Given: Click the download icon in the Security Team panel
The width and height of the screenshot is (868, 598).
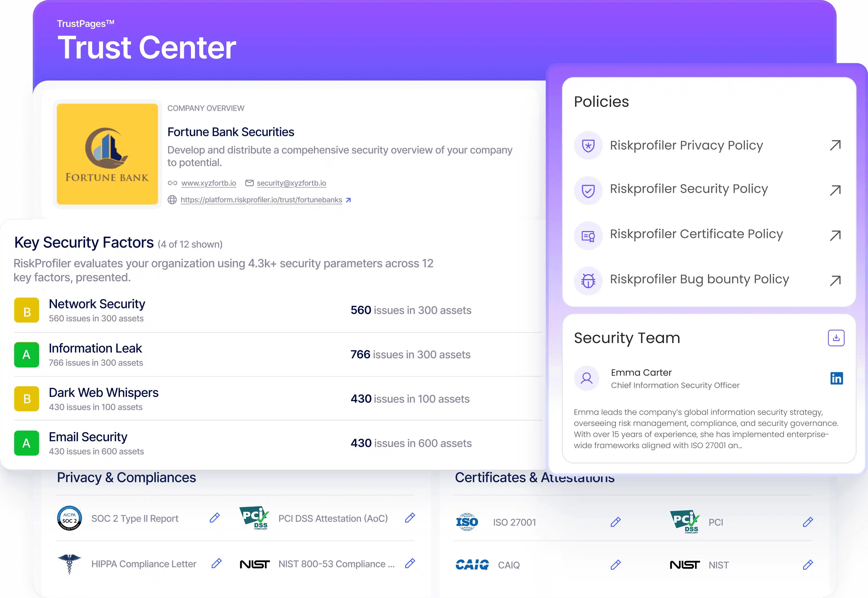Looking at the screenshot, I should click(836, 338).
